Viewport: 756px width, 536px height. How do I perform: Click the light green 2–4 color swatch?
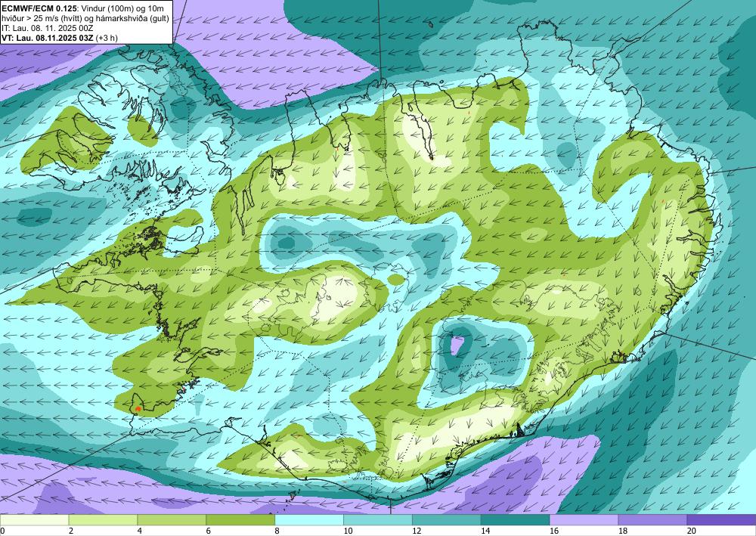click(103, 520)
